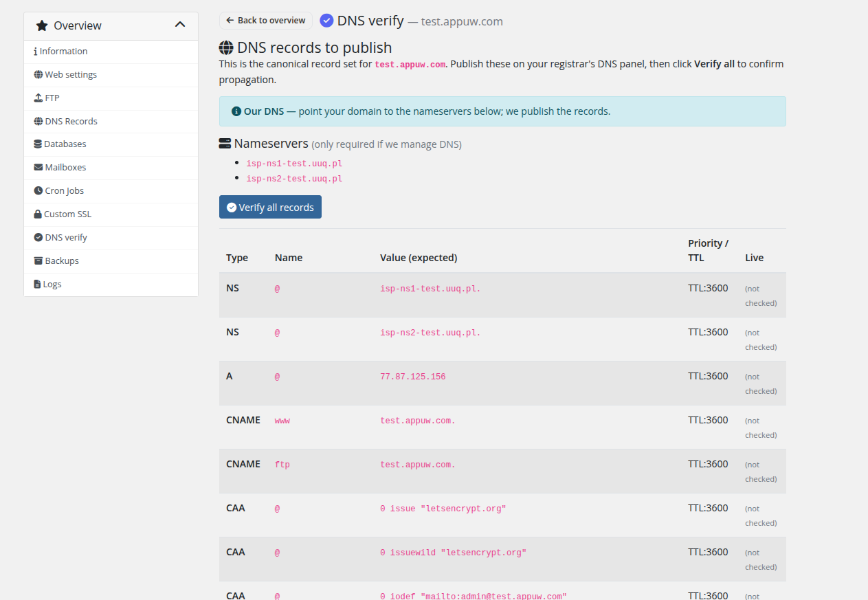Click the www CNAME record name
This screenshot has height=600, width=868.
coord(282,421)
